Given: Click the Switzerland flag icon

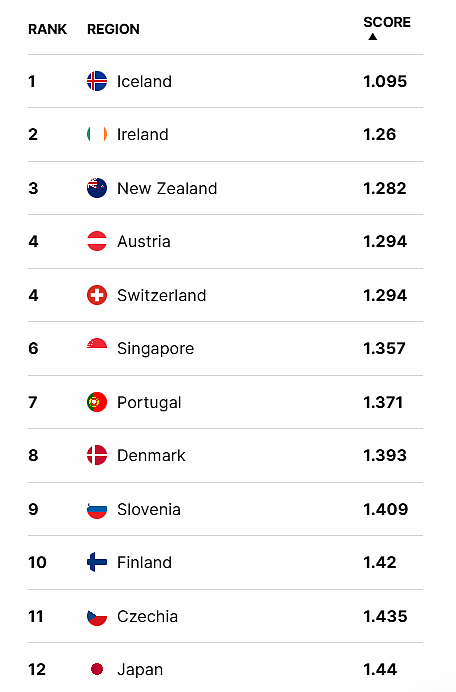Looking at the screenshot, I should pos(97,295).
